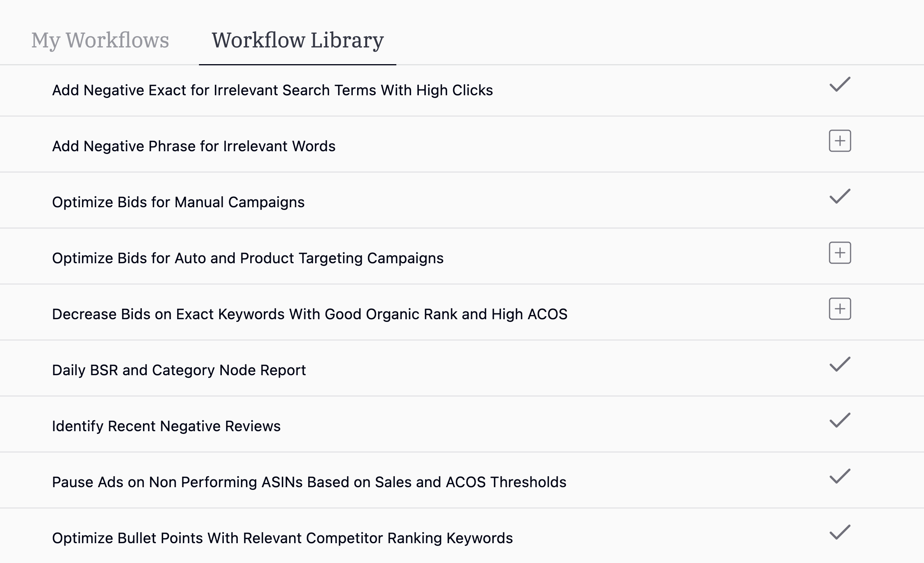Click the checkmark next to "Optimize Bullet Points" workflow
The image size is (924, 563).
pos(840,533)
